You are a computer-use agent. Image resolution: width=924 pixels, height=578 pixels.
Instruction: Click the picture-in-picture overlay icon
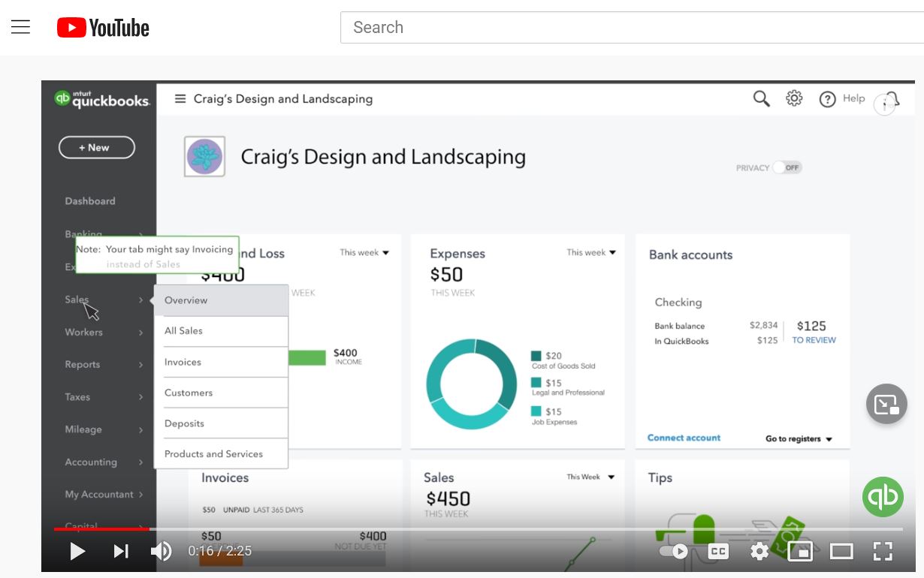point(886,404)
